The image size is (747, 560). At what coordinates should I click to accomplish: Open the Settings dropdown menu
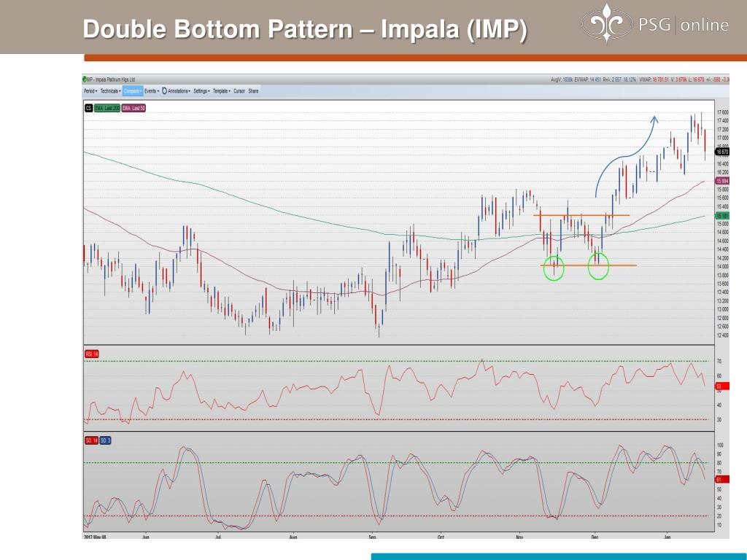[202, 91]
